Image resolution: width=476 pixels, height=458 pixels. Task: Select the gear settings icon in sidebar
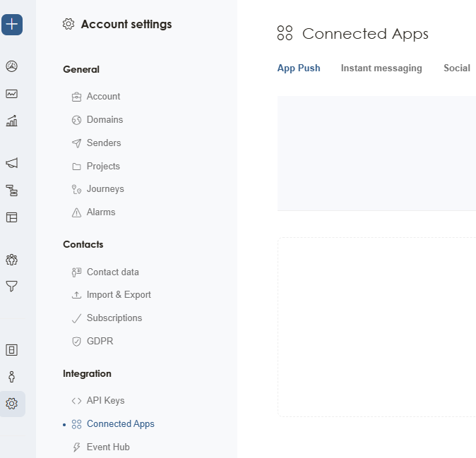pos(12,404)
